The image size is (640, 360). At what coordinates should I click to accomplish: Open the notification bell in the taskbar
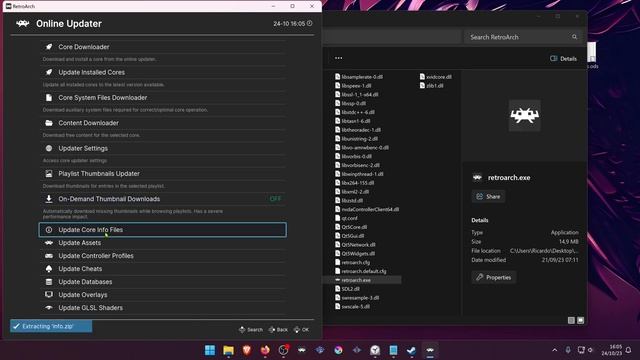click(629, 350)
